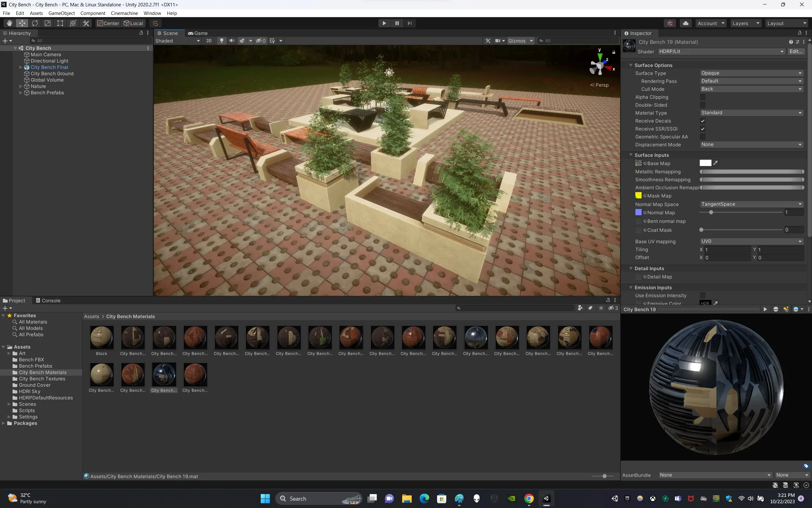Open Rendering Pass dropdown
The width and height of the screenshot is (812, 508).
click(x=751, y=81)
